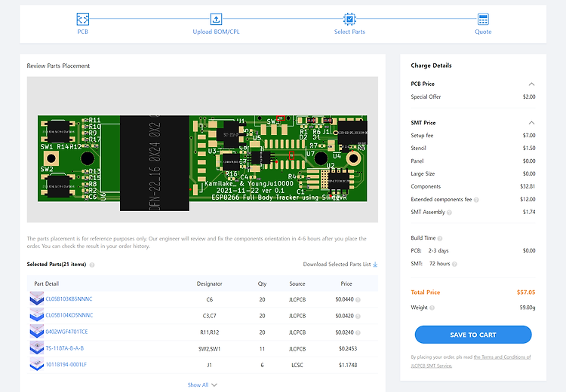Click help icon next to Build Time
The image size is (566, 392).
click(x=440, y=238)
